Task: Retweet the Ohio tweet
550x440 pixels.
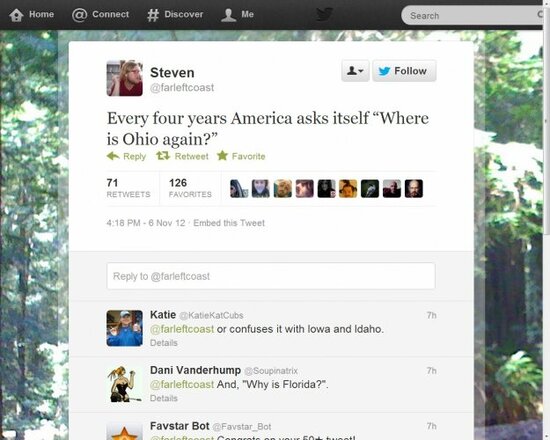Action: pyautogui.click(x=182, y=156)
